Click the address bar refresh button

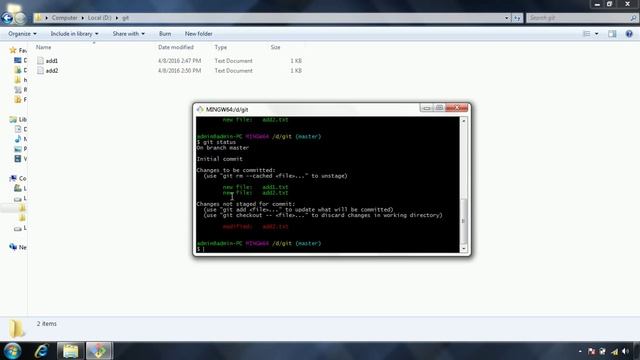[517, 18]
